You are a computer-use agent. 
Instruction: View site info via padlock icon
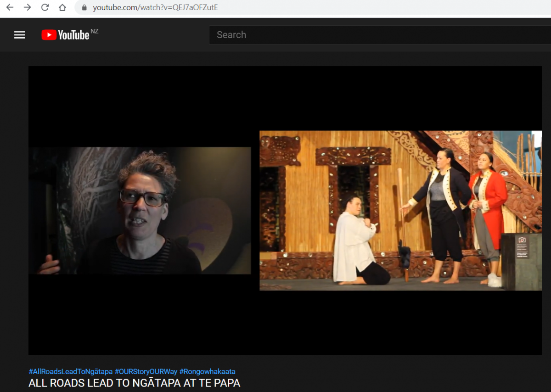(x=84, y=8)
